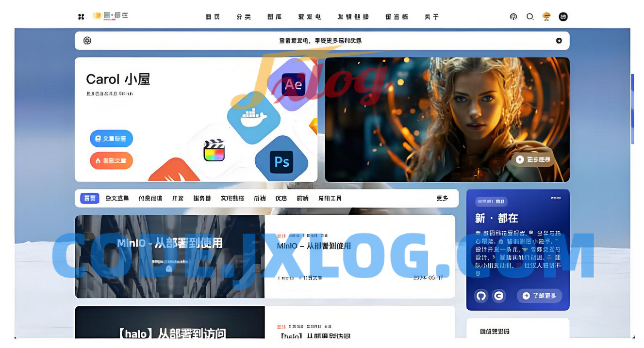Viewport: 644px width, 348px height.
Task: Click the orange mascot icon in header
Action: coord(546,17)
